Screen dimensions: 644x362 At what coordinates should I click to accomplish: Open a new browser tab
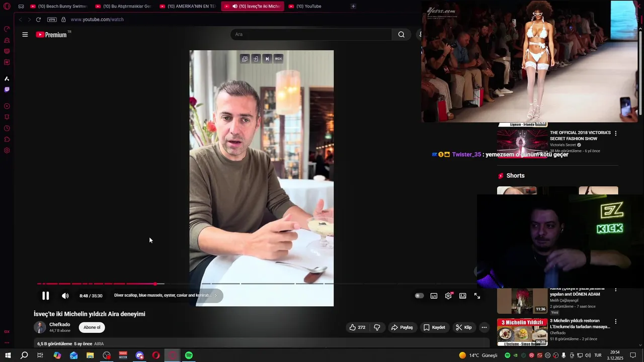coord(353,6)
